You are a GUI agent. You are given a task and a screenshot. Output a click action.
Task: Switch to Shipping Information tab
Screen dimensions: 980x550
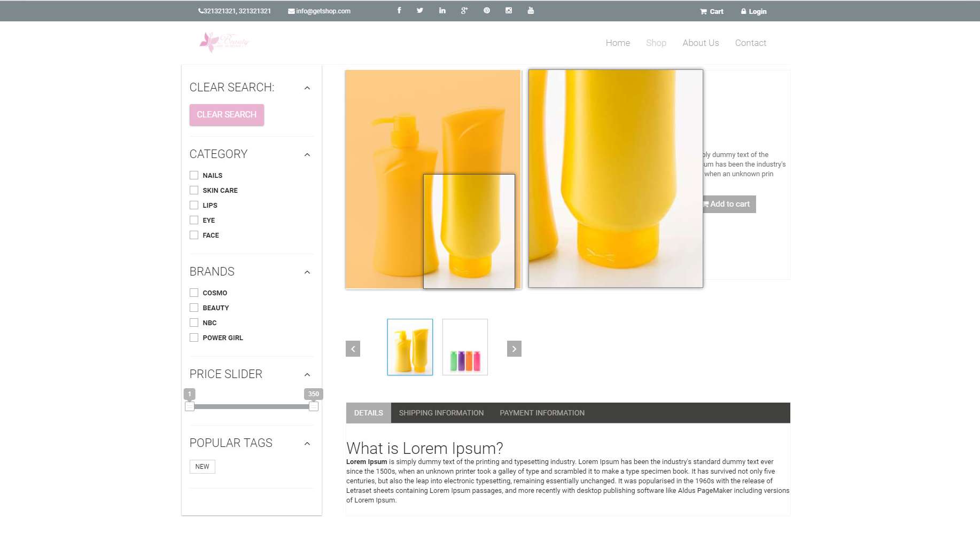[x=441, y=413]
